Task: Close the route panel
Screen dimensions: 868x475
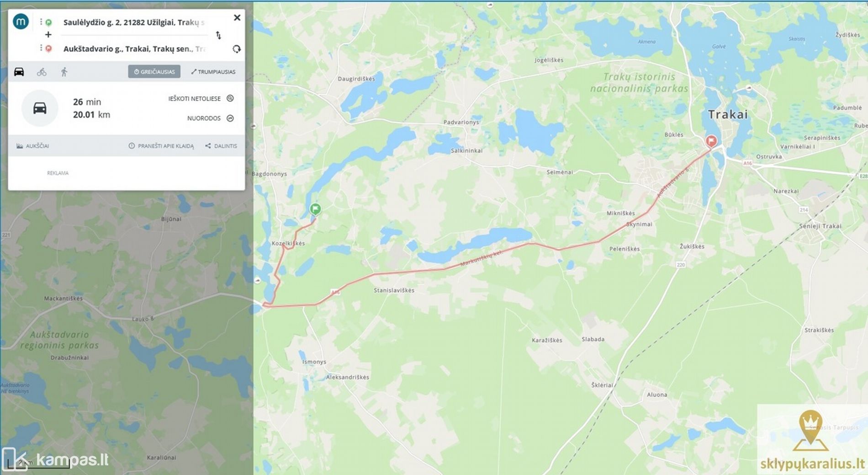Action: tap(237, 18)
